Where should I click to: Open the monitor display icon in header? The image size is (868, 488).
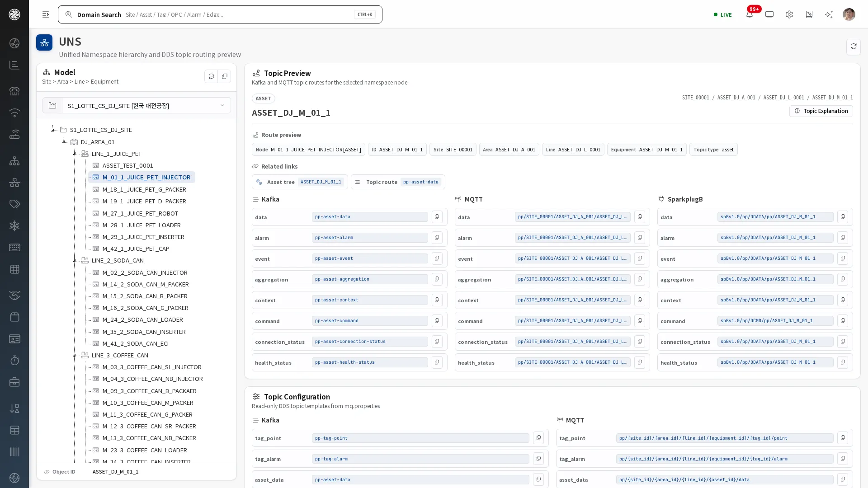tap(769, 14)
